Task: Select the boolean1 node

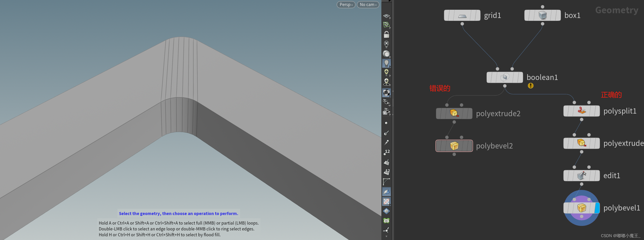Action: point(504,77)
